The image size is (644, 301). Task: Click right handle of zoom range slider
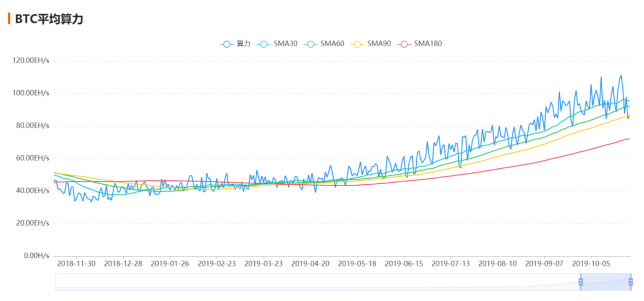click(631, 282)
